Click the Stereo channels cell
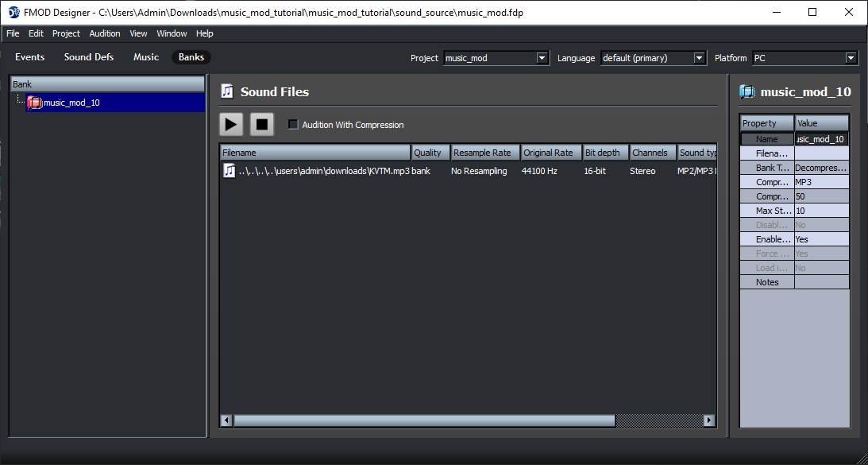The height and width of the screenshot is (465, 868). point(642,171)
